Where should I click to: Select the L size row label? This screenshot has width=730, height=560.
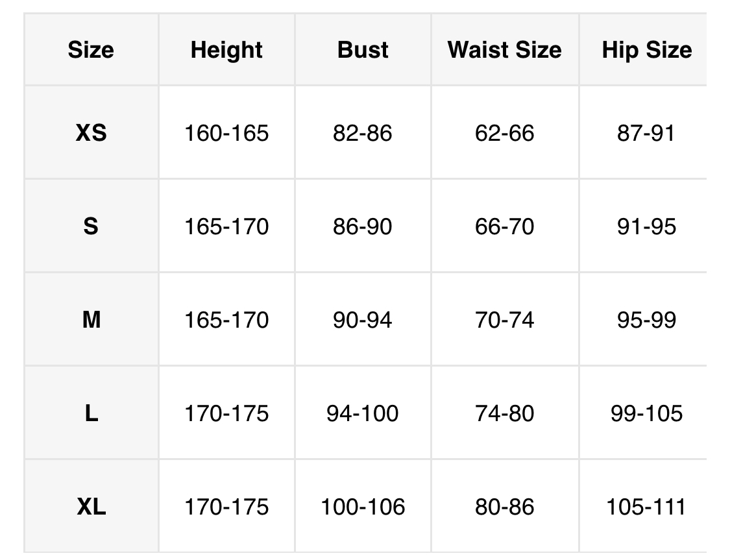point(91,413)
